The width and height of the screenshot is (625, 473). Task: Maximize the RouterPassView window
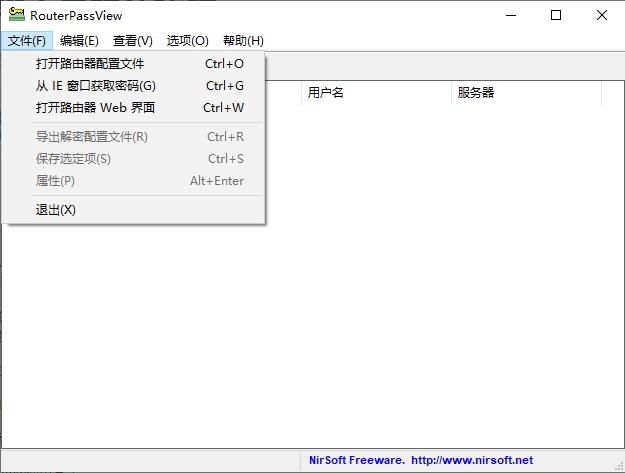[556, 15]
